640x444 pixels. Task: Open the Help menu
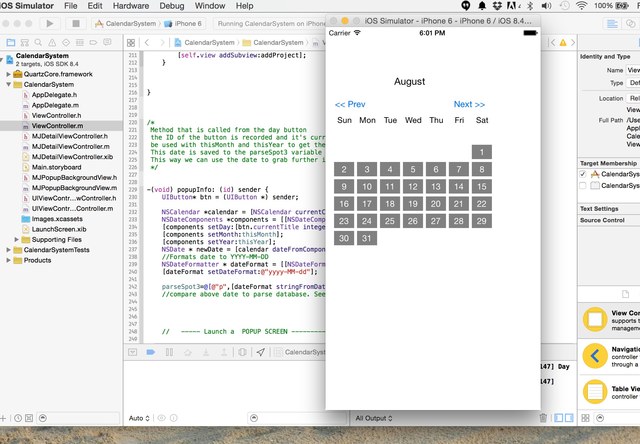coord(244,6)
